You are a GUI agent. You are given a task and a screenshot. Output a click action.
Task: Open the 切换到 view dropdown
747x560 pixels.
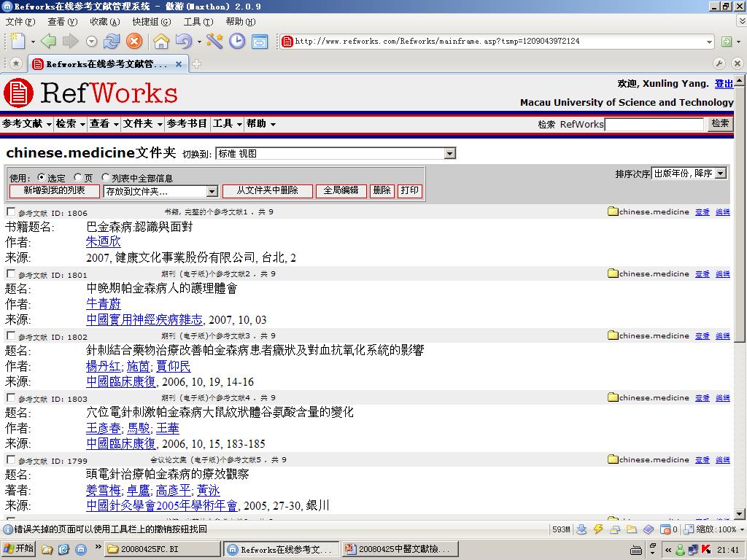(x=336, y=153)
